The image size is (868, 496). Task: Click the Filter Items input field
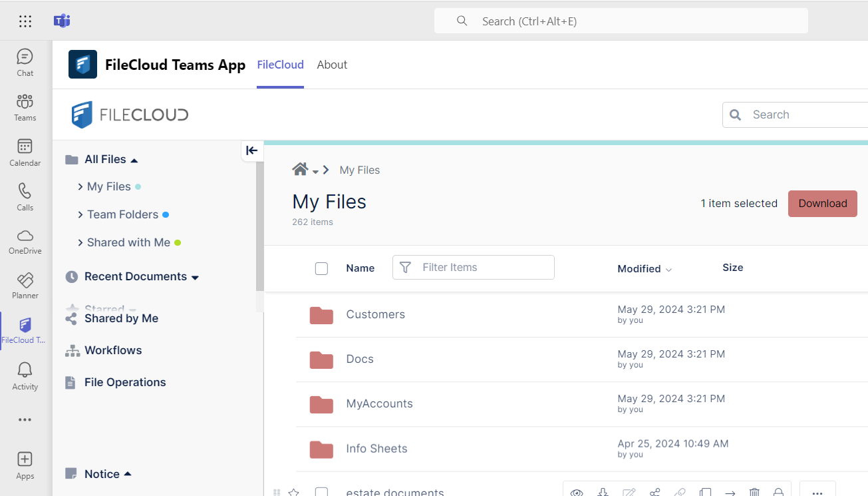[482, 268]
